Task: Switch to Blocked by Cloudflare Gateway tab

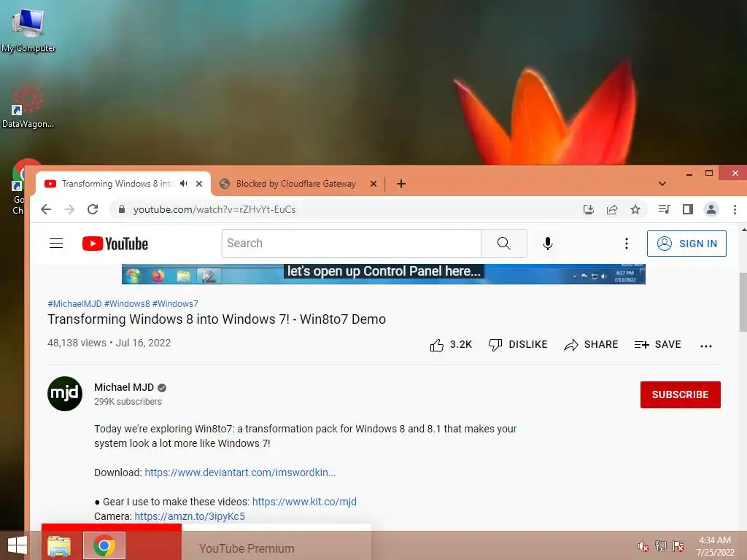Action: 298,184
